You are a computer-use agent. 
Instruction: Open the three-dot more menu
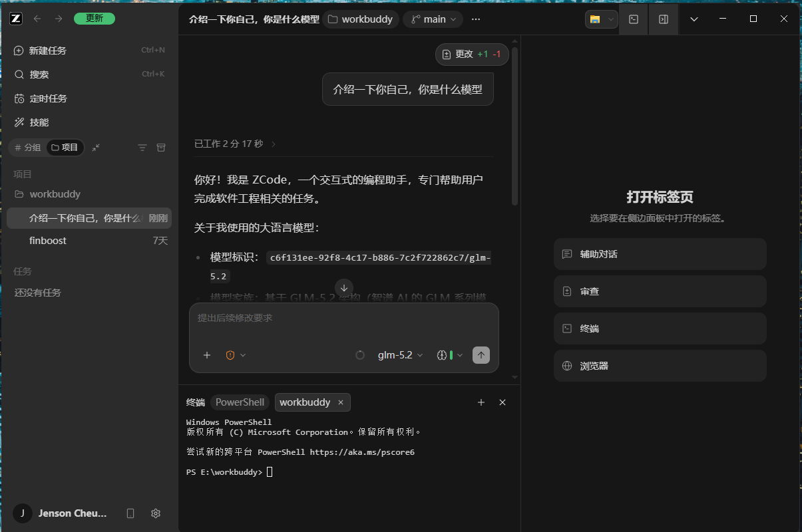[x=476, y=19]
